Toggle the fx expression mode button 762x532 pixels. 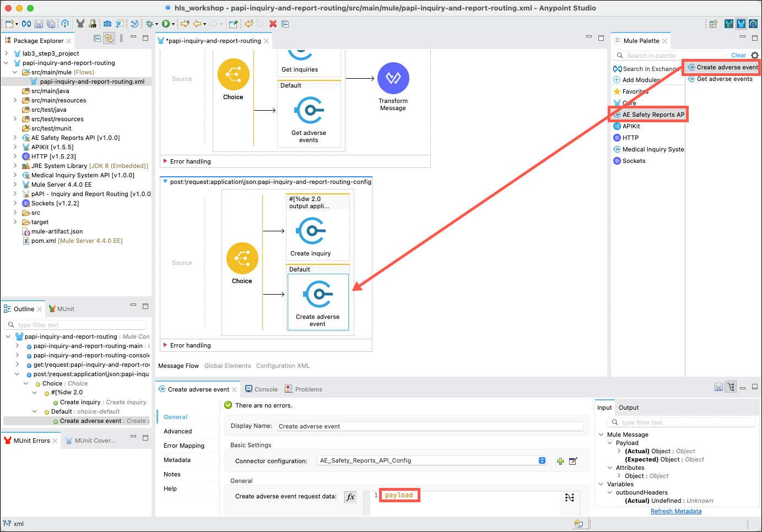coord(350,497)
